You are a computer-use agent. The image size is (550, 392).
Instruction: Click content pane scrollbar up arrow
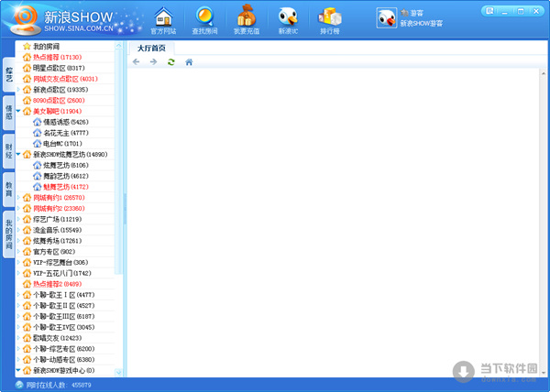pyautogui.click(x=544, y=73)
